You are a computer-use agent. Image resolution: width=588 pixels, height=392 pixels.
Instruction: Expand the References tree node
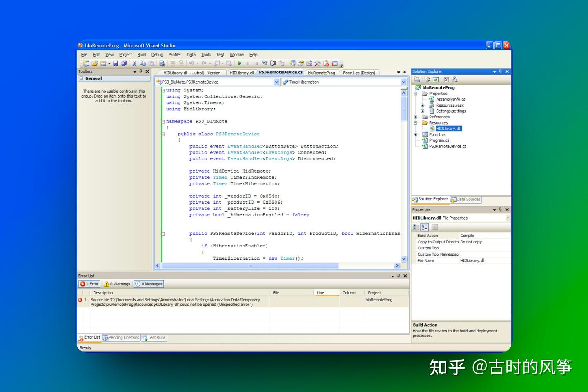(416, 117)
